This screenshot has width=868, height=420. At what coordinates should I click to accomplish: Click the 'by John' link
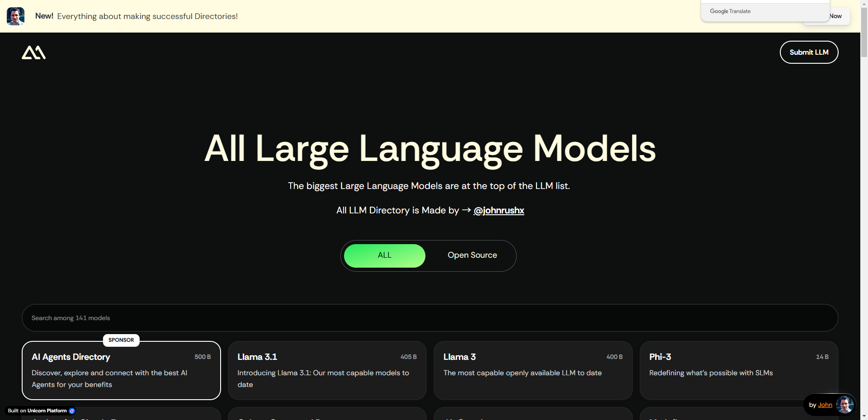826,405
